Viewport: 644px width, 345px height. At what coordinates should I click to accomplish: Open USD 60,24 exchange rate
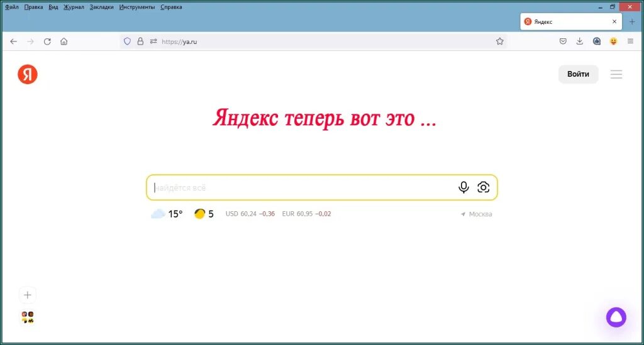coord(250,214)
